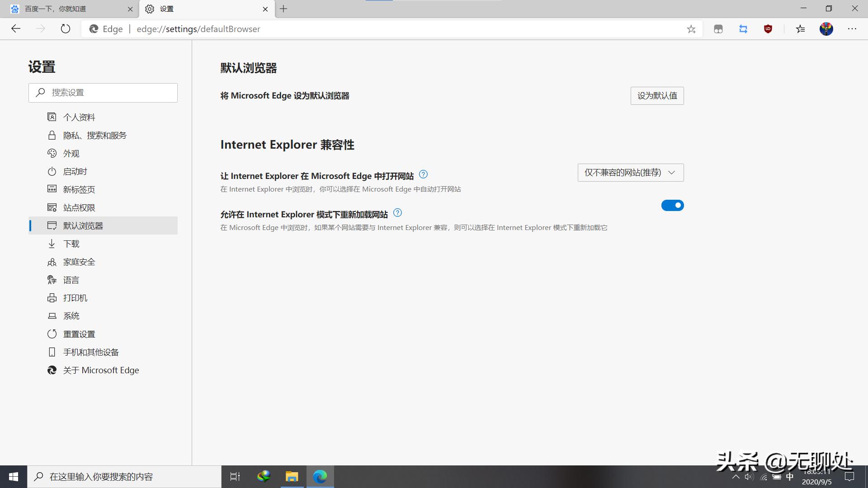Refresh the current page
This screenshot has width=868, height=488.
point(66,28)
